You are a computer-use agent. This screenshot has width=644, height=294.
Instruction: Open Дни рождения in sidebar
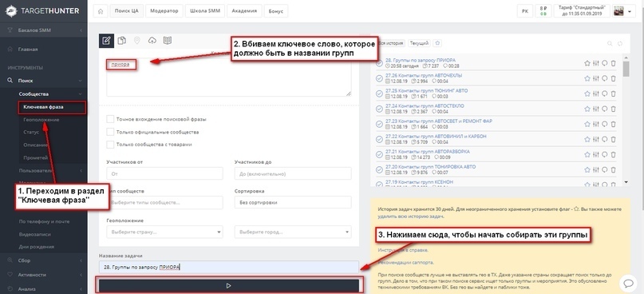36,247
